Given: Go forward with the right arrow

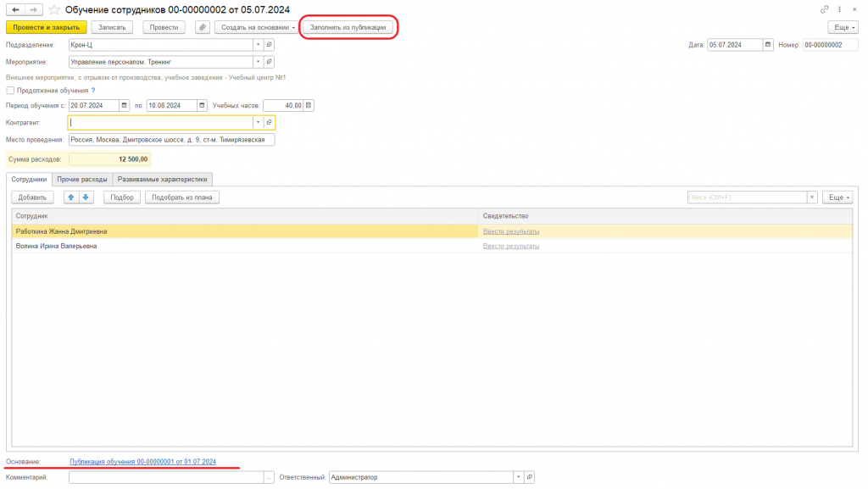Looking at the screenshot, I should pos(34,10).
